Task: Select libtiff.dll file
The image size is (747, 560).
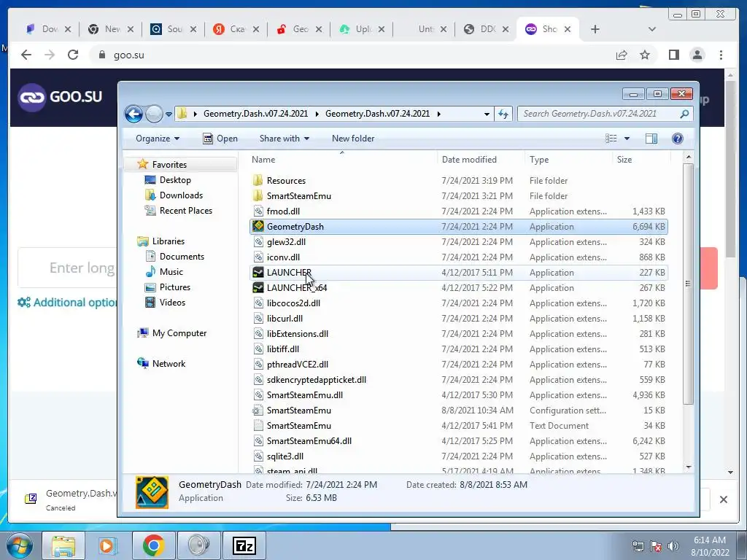Action: tap(283, 349)
